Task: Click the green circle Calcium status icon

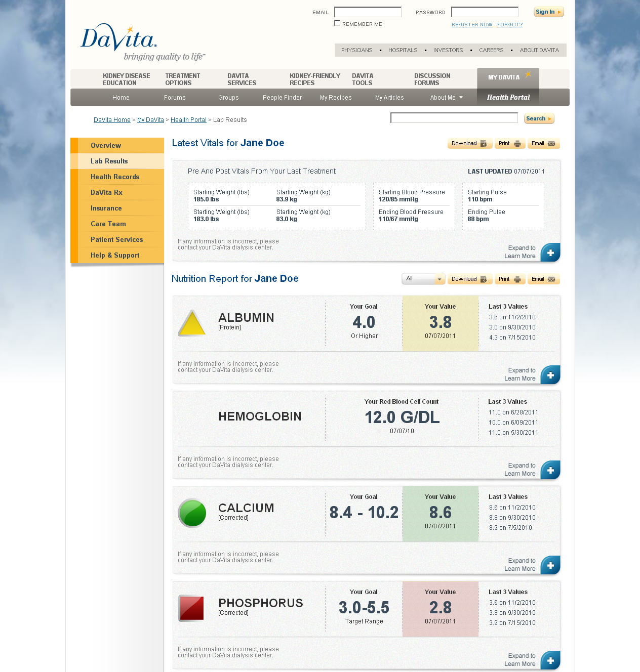Action: coord(192,513)
